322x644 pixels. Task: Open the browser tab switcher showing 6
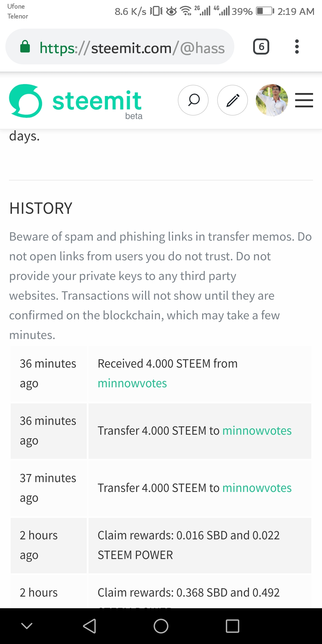[261, 47]
